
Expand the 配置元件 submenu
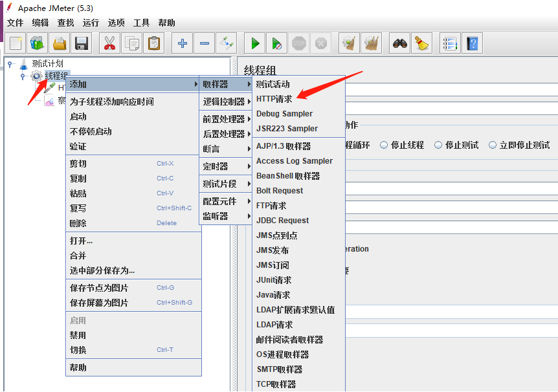click(226, 201)
